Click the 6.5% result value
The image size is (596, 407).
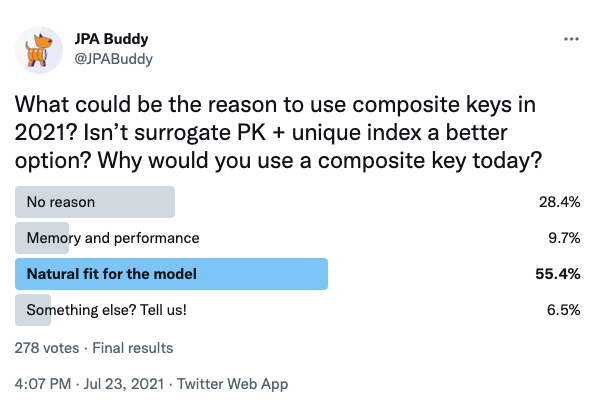(x=563, y=310)
